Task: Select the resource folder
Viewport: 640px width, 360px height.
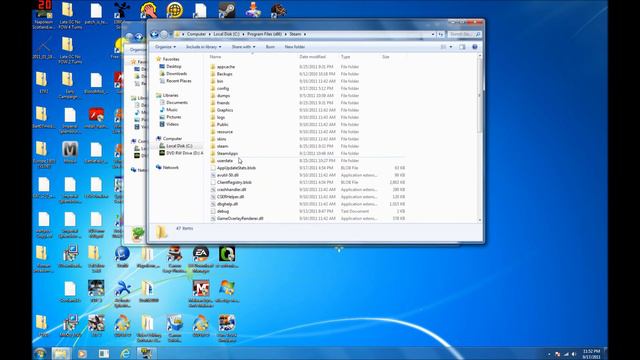Action: (225, 132)
